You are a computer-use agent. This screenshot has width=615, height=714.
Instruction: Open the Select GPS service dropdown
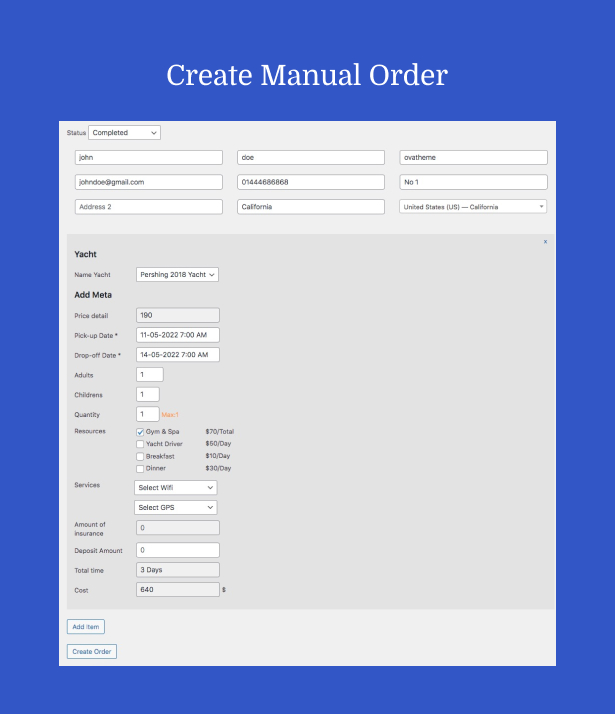(176, 507)
